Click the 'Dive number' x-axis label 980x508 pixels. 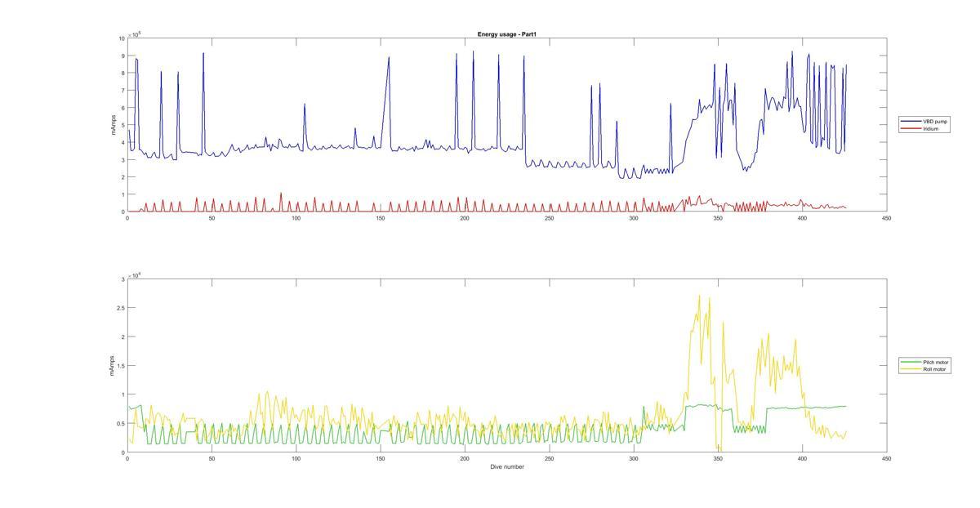click(507, 467)
